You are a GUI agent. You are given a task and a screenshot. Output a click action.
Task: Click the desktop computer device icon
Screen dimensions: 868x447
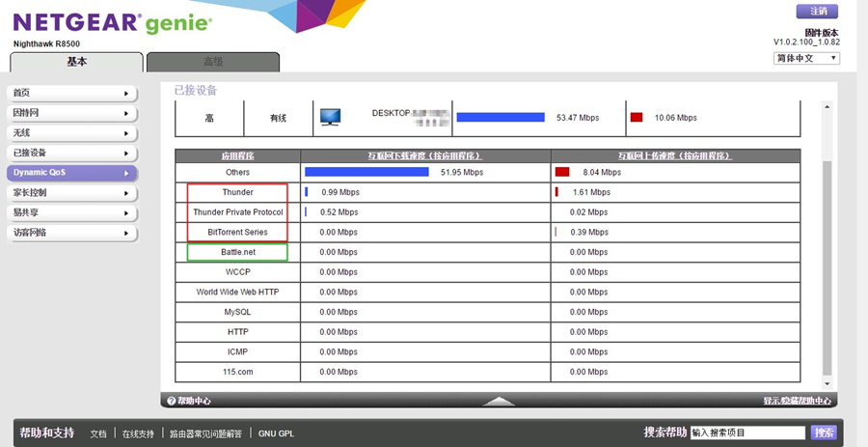pyautogui.click(x=330, y=117)
